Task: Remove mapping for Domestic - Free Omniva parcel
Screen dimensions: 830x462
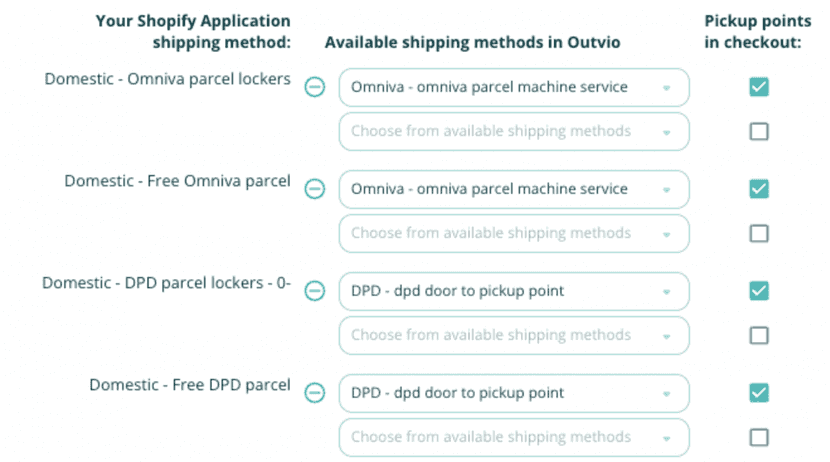Action: tap(315, 189)
